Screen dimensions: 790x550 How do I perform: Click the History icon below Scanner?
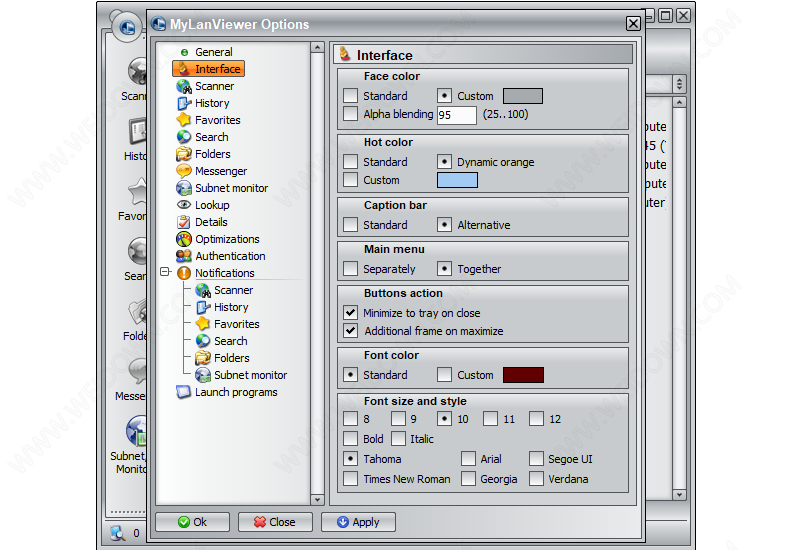[x=184, y=104]
